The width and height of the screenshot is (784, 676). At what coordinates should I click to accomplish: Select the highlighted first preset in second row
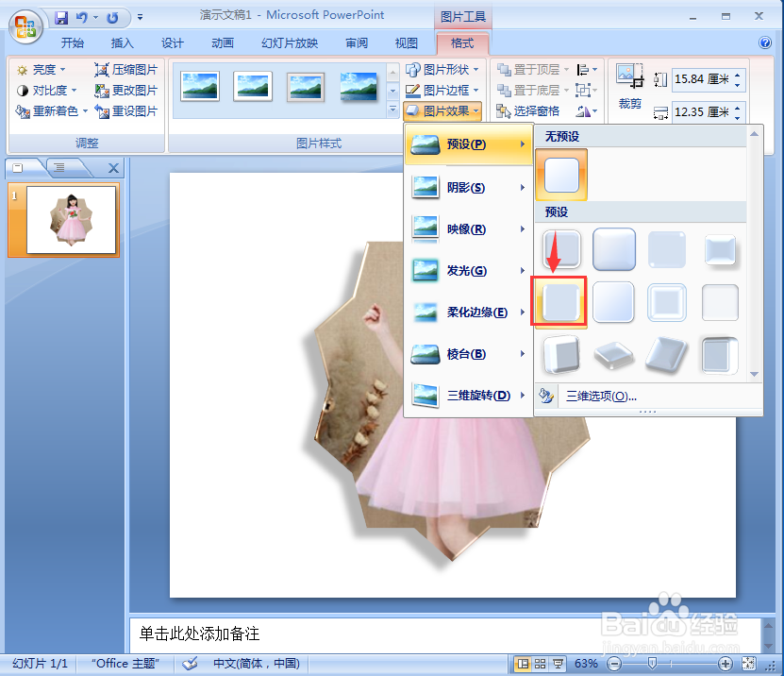[x=561, y=302]
